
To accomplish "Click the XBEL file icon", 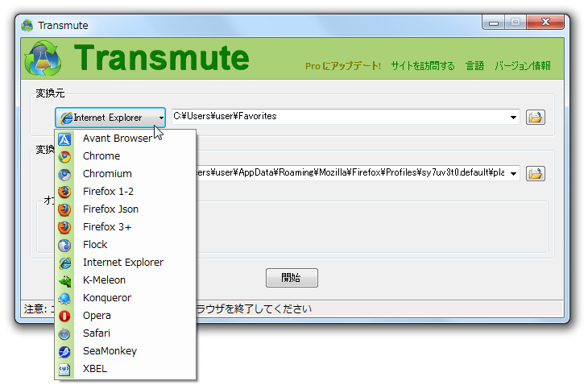I will 64,369.
